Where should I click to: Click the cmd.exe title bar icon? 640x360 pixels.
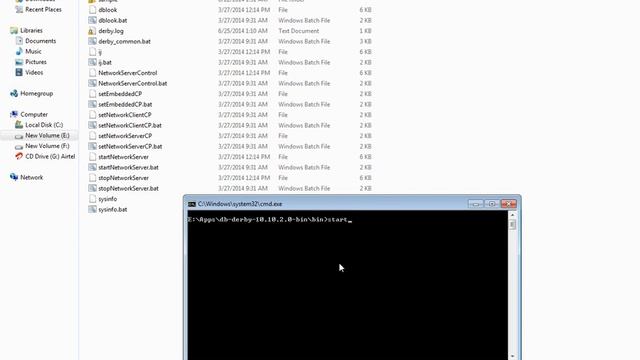(192, 204)
